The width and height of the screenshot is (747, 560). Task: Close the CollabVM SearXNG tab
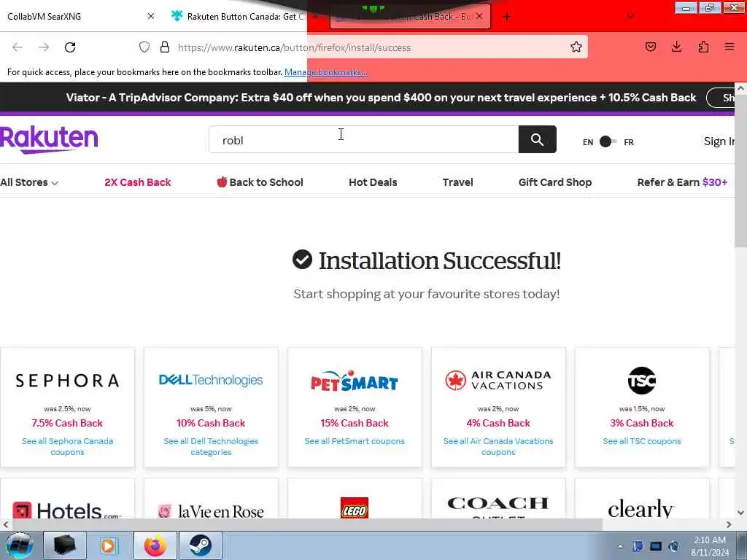(x=150, y=17)
